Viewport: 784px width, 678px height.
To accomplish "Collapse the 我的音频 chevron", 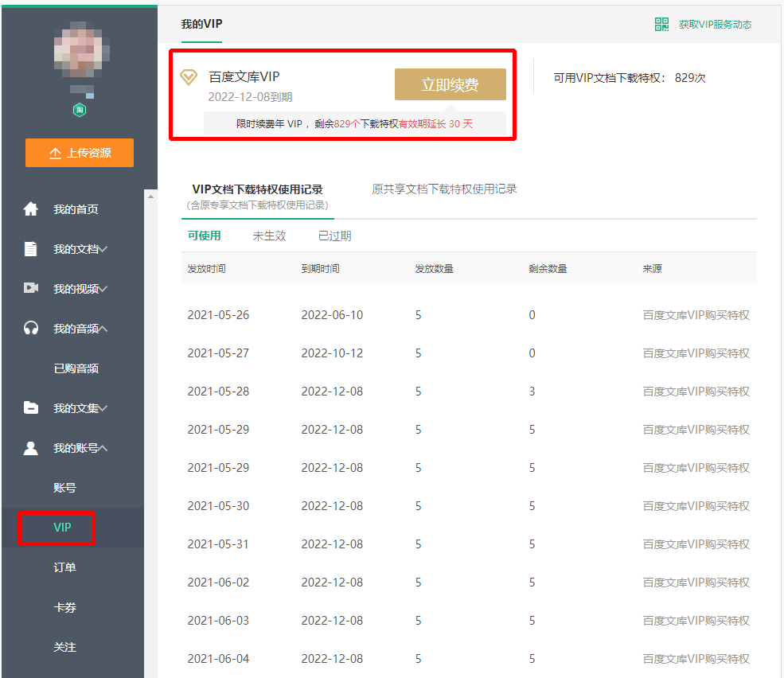I will [103, 329].
